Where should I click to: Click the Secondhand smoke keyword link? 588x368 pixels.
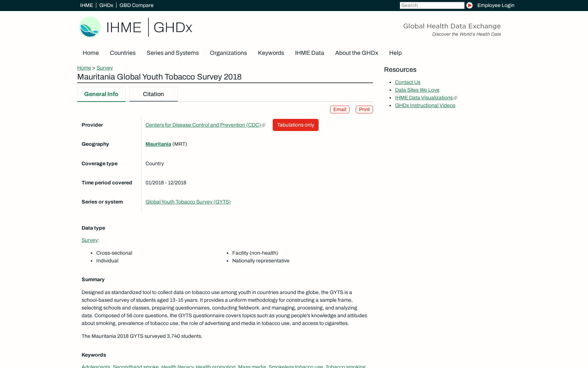click(136, 366)
